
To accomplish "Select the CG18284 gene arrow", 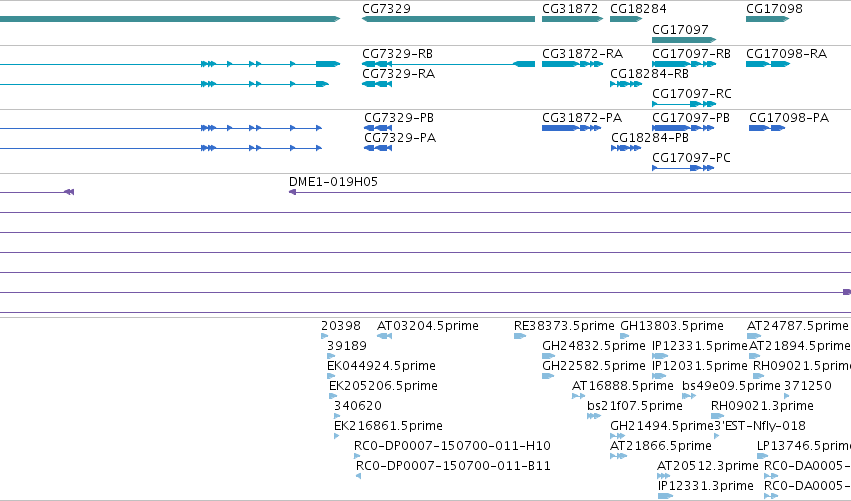I will [x=626, y=19].
